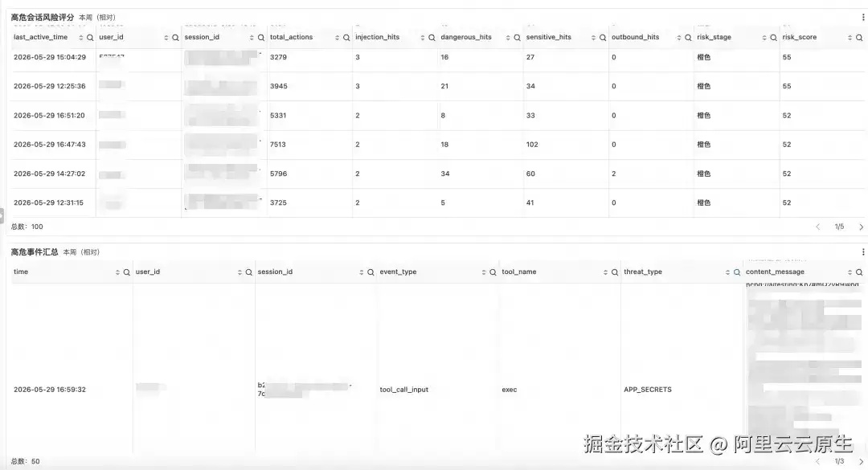Search the tool_name column
Viewport: 868px width, 470px height.
click(615, 272)
